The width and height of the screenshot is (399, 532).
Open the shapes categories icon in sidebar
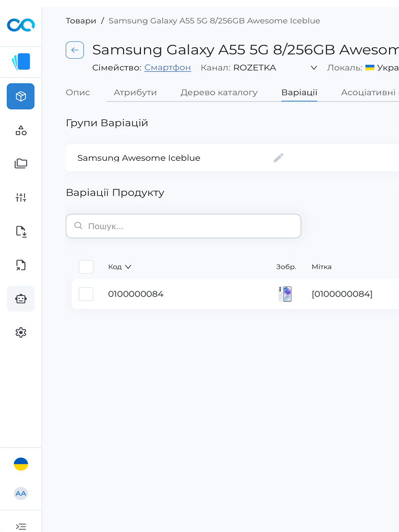(x=21, y=131)
